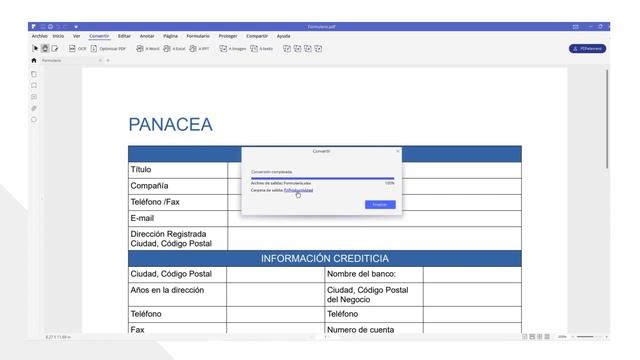
Task: Go to the home tab icon
Action: 34,60
